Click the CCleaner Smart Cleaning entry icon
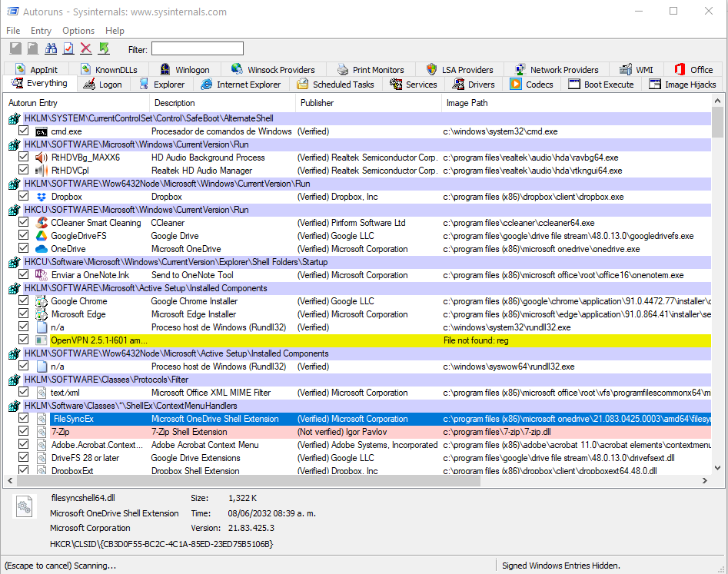Screen dimensions: 728x574 42,223
